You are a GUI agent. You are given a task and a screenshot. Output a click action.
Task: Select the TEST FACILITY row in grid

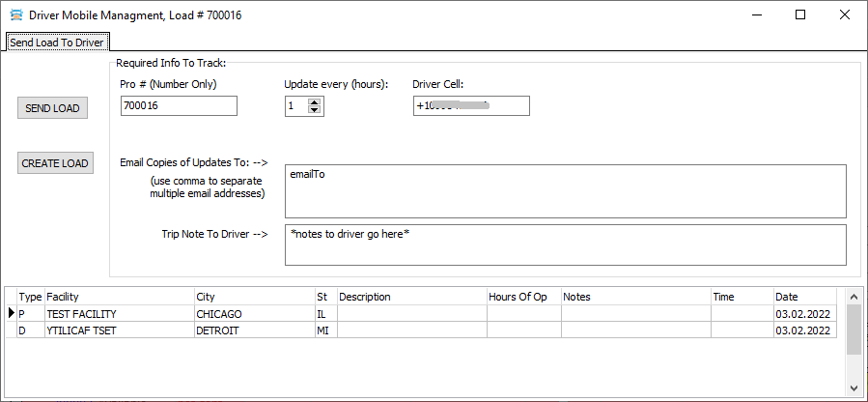pyautogui.click(x=119, y=314)
